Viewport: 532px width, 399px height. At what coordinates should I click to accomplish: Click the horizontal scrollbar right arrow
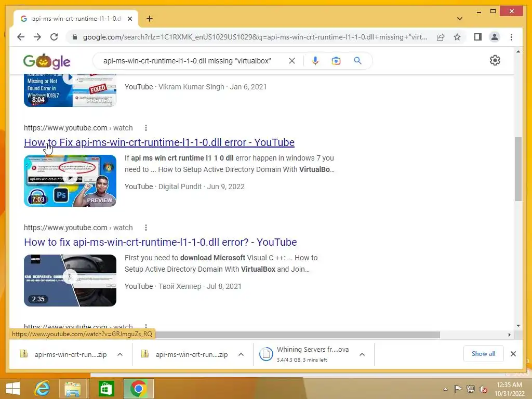509,335
